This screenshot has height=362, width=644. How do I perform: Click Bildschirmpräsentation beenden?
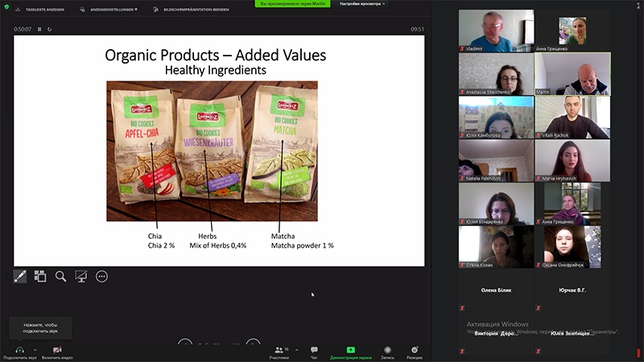(191, 10)
